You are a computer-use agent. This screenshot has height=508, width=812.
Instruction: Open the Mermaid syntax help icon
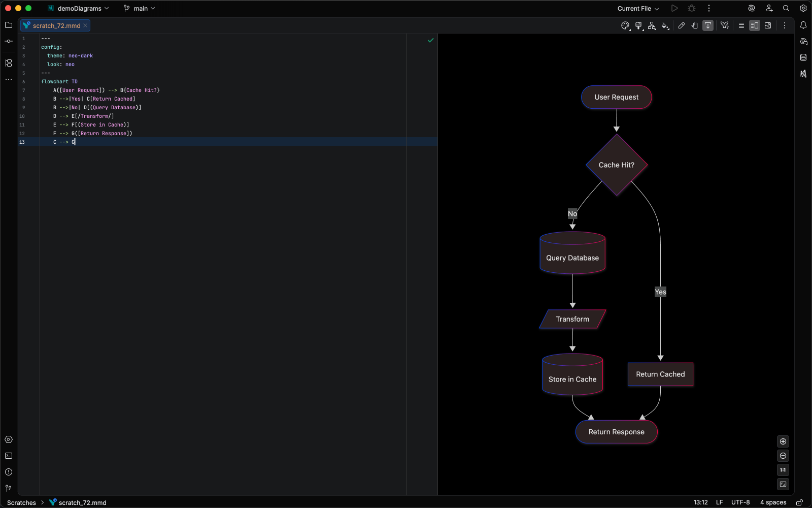(725, 25)
